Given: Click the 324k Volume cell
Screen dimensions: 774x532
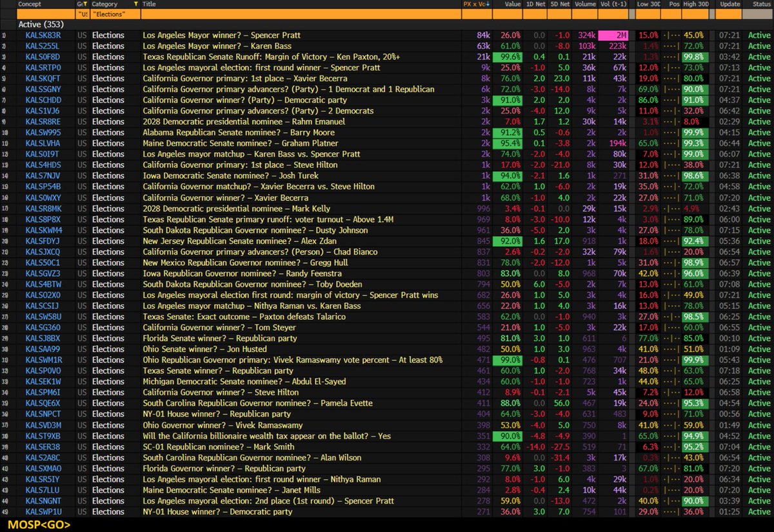Looking at the screenshot, I should [x=587, y=35].
